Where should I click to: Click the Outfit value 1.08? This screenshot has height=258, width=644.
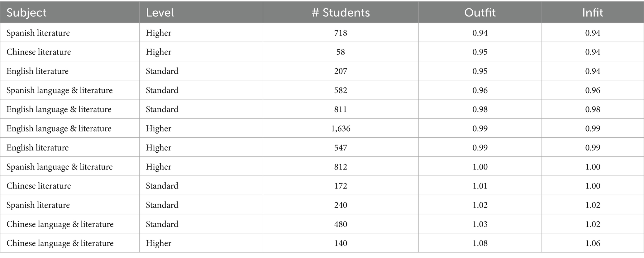480,243
